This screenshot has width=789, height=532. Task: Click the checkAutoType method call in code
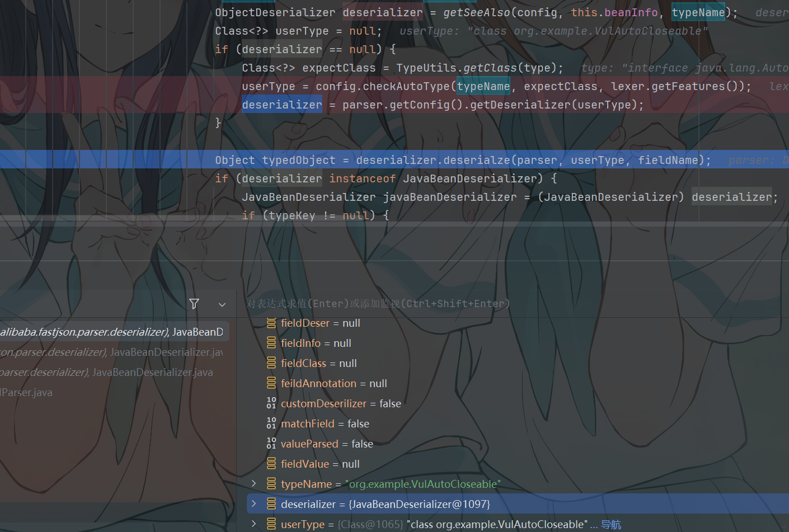(406, 86)
